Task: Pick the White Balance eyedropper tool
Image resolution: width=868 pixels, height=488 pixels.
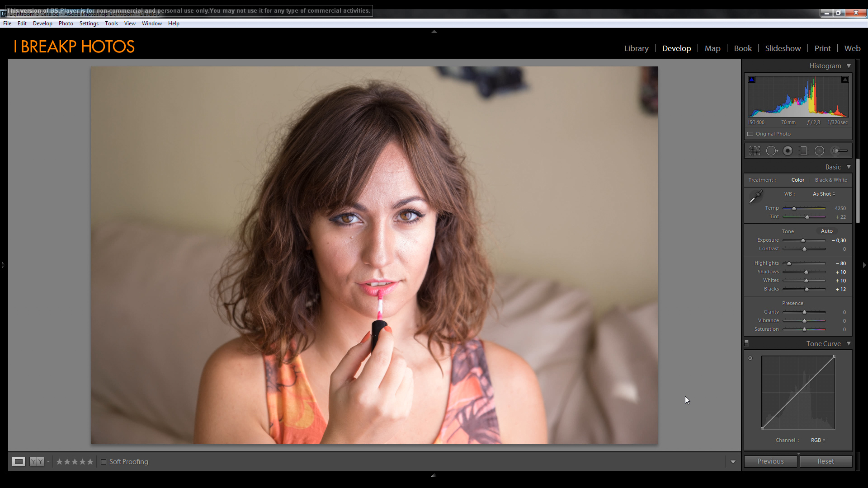Action: [x=755, y=197]
